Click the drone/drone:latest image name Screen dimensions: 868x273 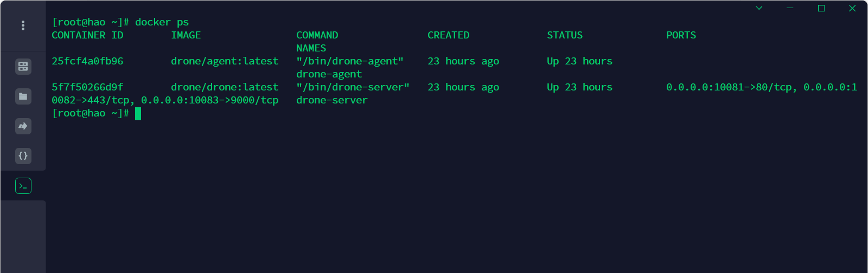point(225,87)
